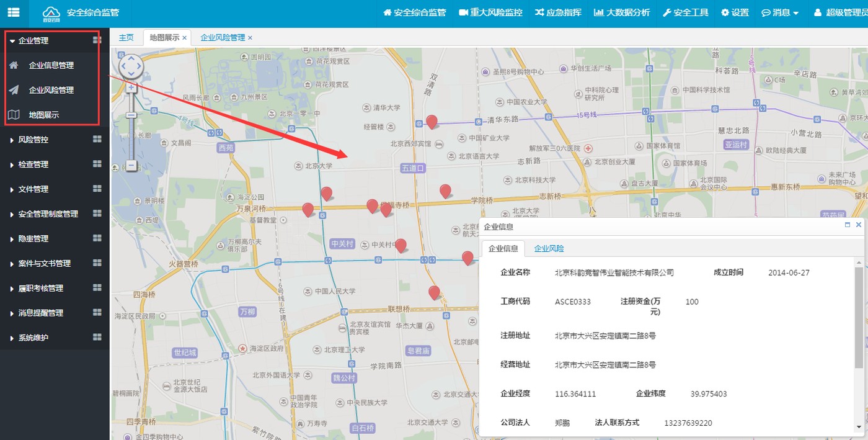Click the 法人联系方式 number 13237639220

tap(688, 423)
